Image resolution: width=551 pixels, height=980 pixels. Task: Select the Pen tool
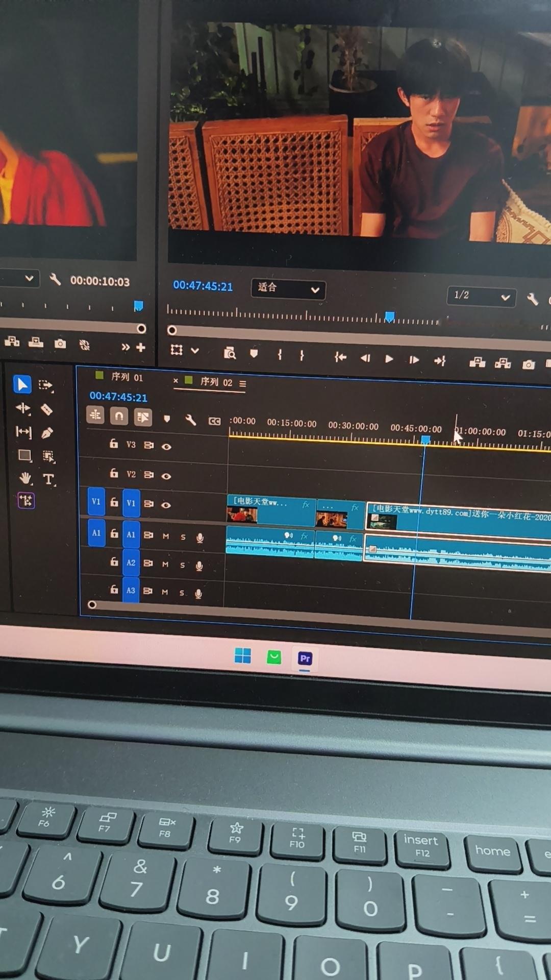[x=47, y=433]
